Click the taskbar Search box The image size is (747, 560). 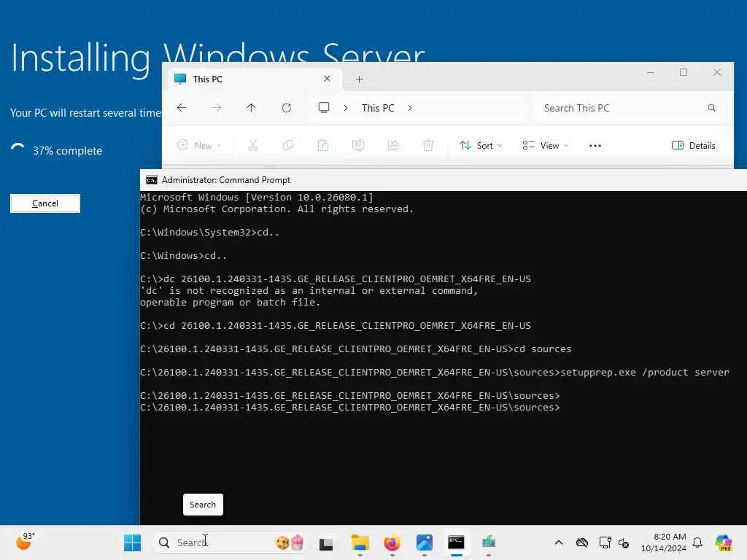[x=230, y=542]
